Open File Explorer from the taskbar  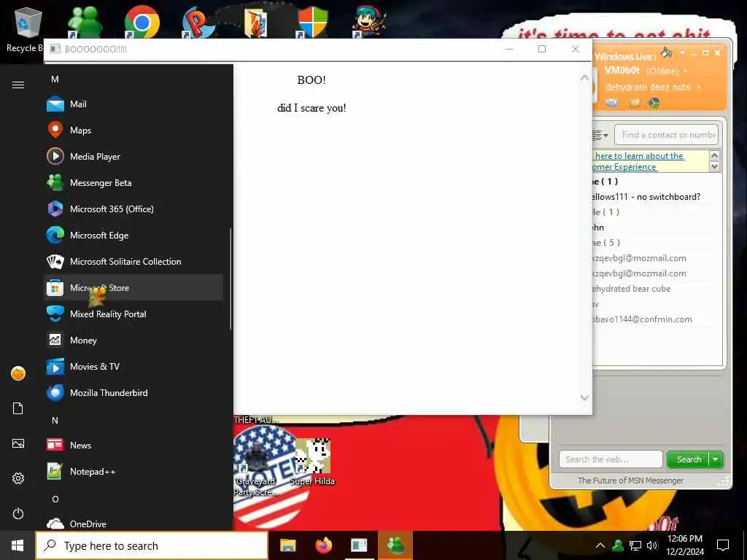287,545
